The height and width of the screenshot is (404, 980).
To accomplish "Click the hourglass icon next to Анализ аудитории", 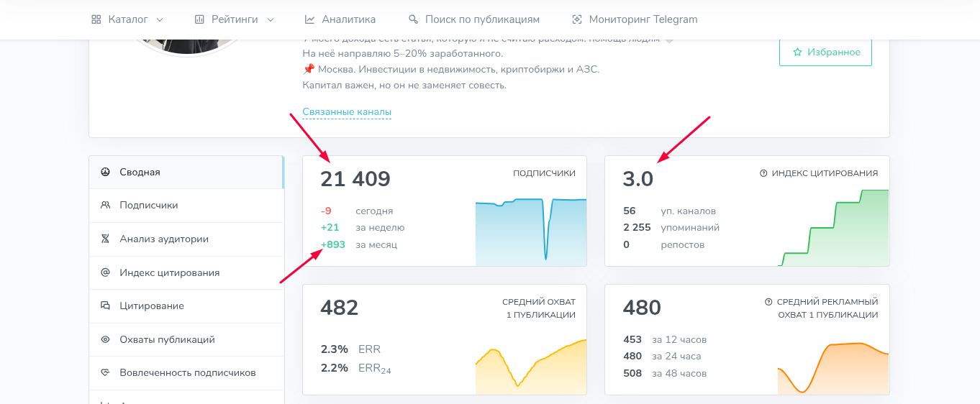I will point(105,239).
